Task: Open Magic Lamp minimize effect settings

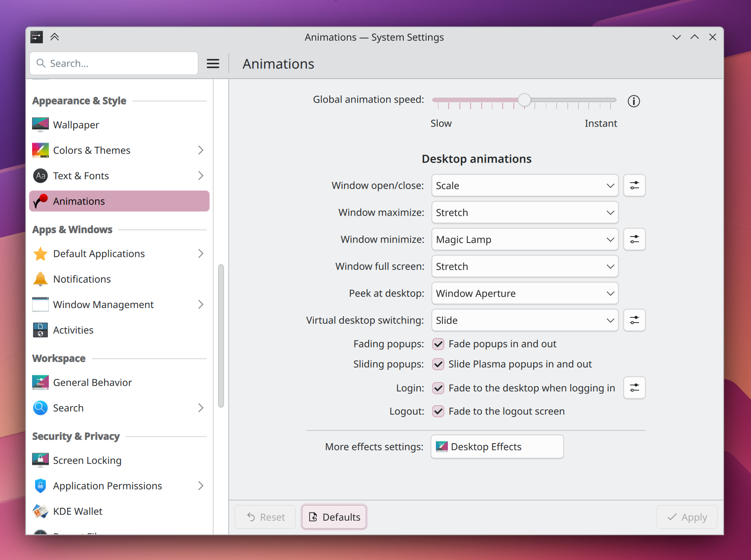Action: (634, 240)
